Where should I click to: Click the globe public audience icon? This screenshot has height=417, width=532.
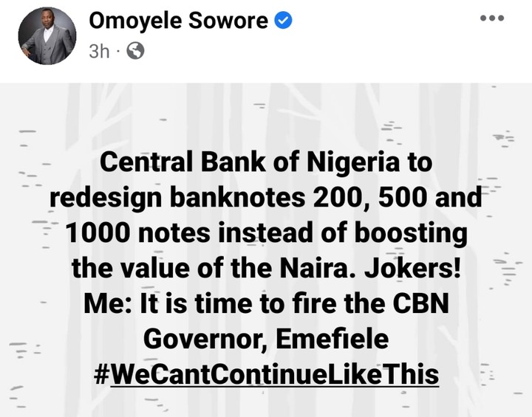(x=136, y=51)
